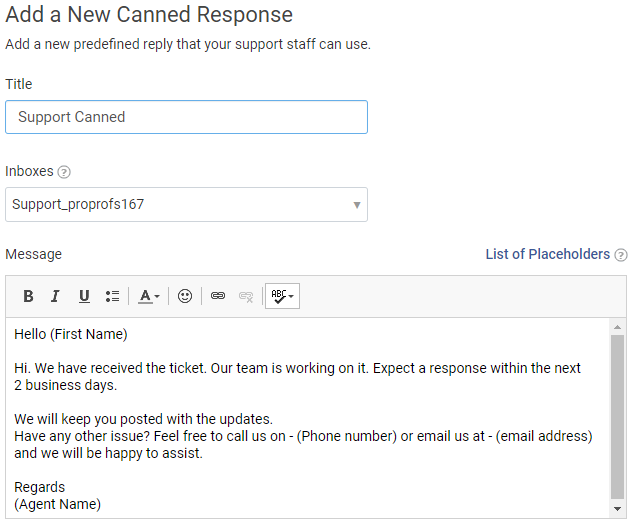Place cursor on 'Hello (First Name)' line
This screenshot has width=634, height=523.
pyautogui.click(x=71, y=334)
